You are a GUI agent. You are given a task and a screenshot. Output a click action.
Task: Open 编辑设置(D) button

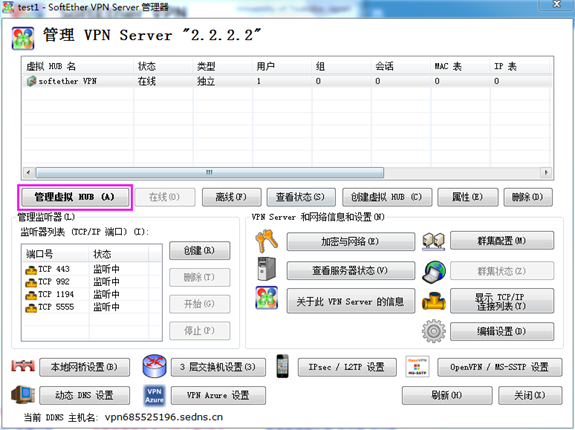[502, 331]
